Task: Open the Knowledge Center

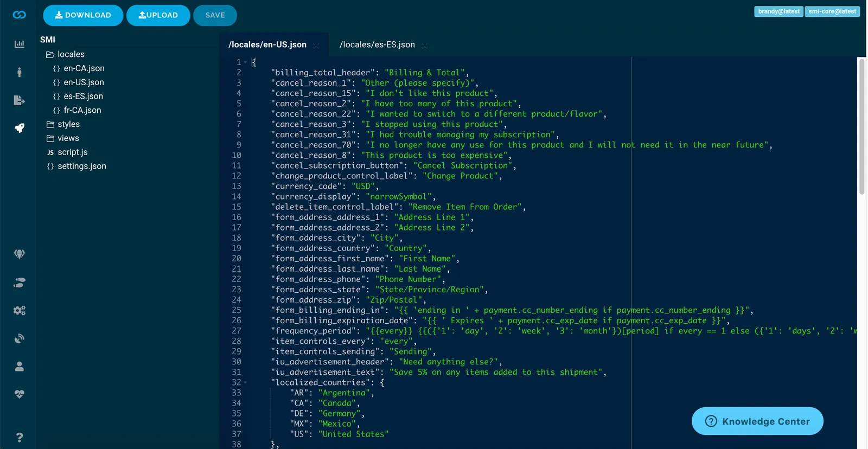Action: (757, 421)
